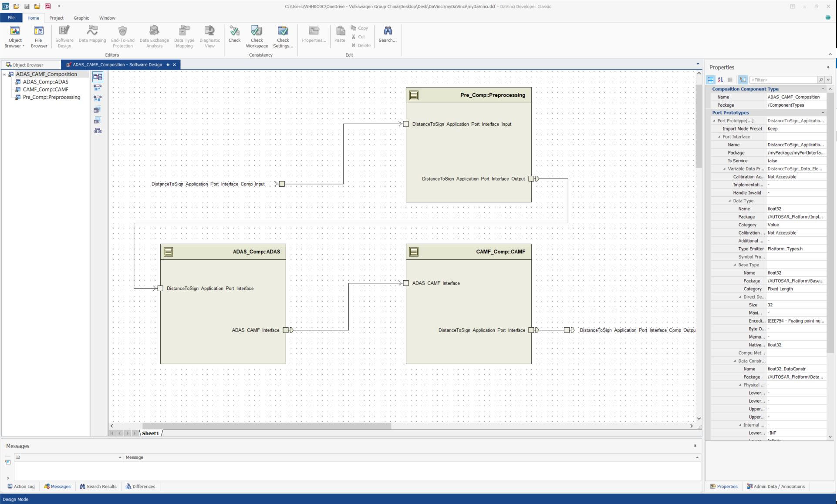This screenshot has width=837, height=504.
Task: Pin the ADAS_CAMF_Composition Software Design tab
Action: pos(168,65)
